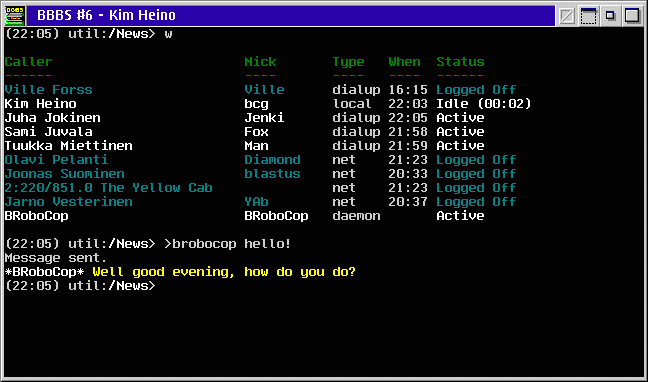648x382 pixels.
Task: Select caller name "Joonas Suominen"
Action: click(64, 174)
